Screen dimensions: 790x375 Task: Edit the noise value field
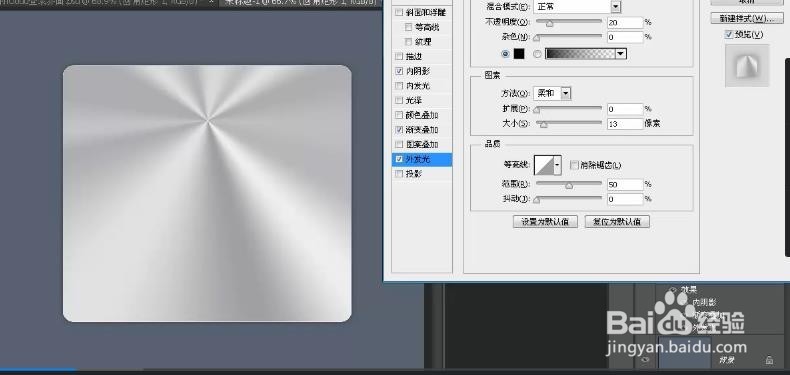pos(625,37)
